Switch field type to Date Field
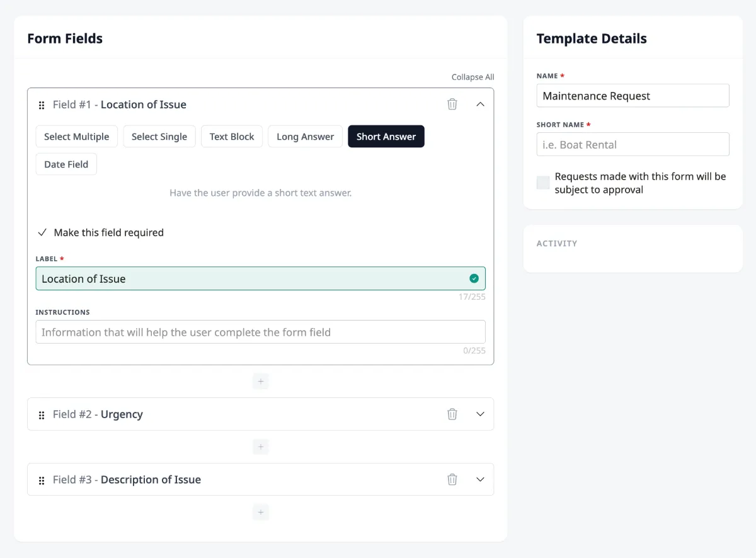 (x=66, y=164)
